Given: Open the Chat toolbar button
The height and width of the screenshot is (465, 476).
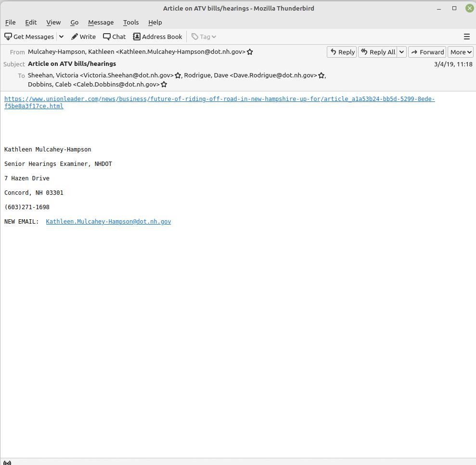Looking at the screenshot, I should click(114, 37).
